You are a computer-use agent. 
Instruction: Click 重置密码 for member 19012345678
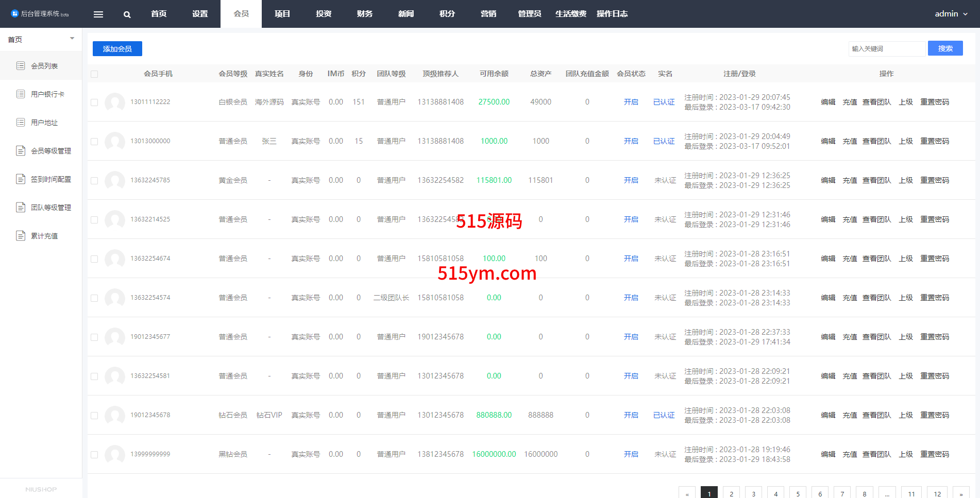pos(935,415)
